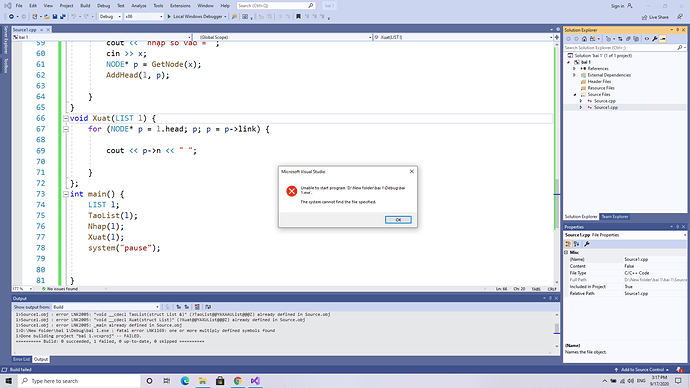Open the x86 platform dropdown
This screenshot has width=690, height=388.
point(144,17)
